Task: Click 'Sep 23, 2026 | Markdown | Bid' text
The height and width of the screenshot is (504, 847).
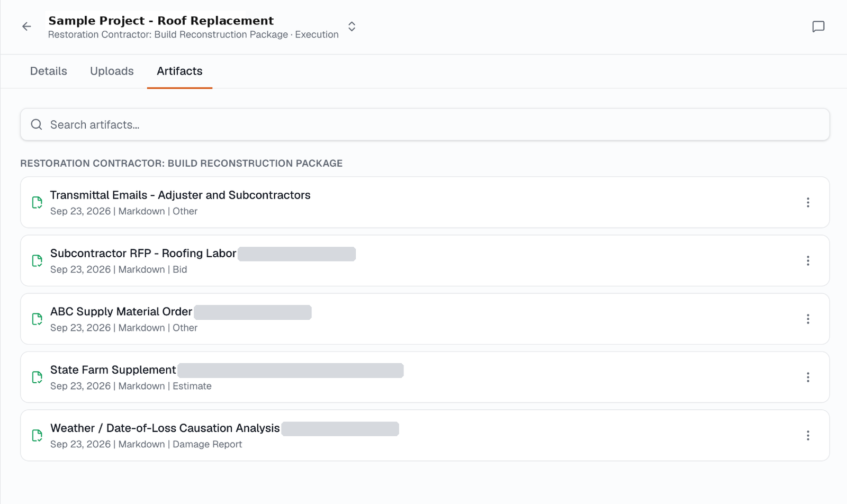Action: (119, 269)
